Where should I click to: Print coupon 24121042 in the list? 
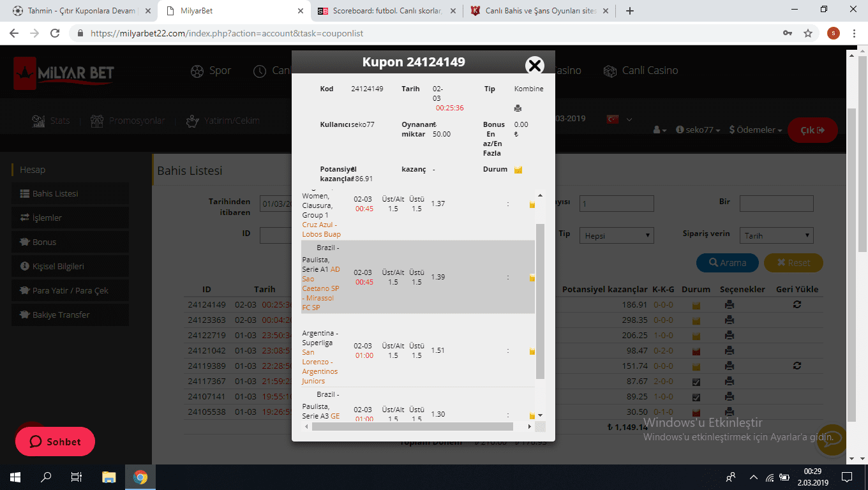730,351
